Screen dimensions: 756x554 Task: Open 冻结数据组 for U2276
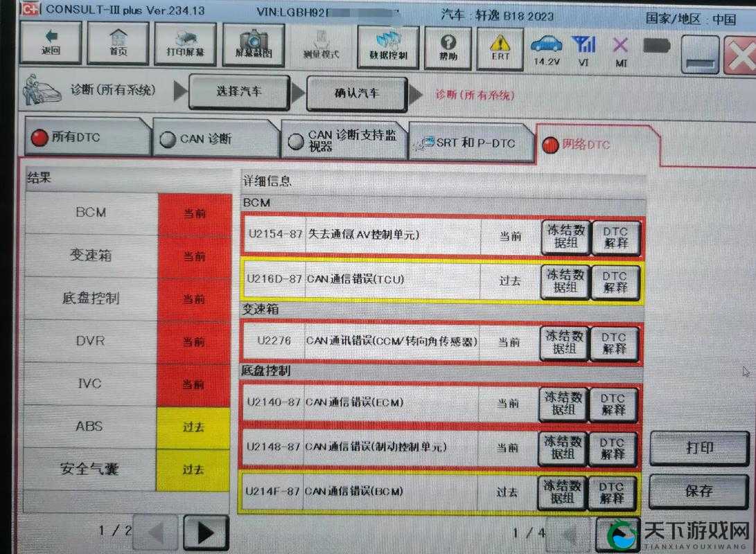pyautogui.click(x=563, y=343)
